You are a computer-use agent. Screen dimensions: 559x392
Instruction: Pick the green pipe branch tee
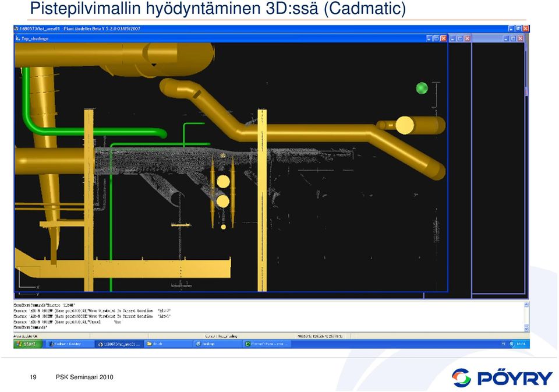(184, 143)
